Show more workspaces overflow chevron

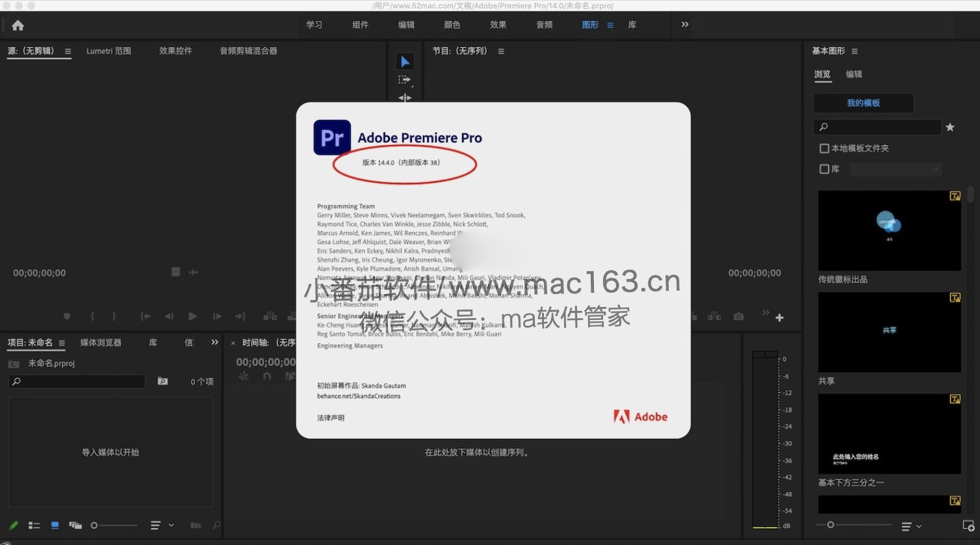tap(685, 24)
